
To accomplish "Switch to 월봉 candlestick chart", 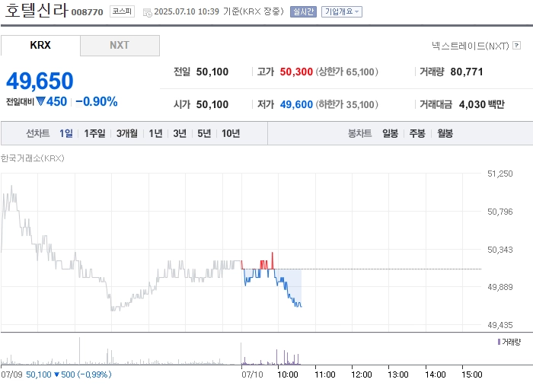I will 445,133.
